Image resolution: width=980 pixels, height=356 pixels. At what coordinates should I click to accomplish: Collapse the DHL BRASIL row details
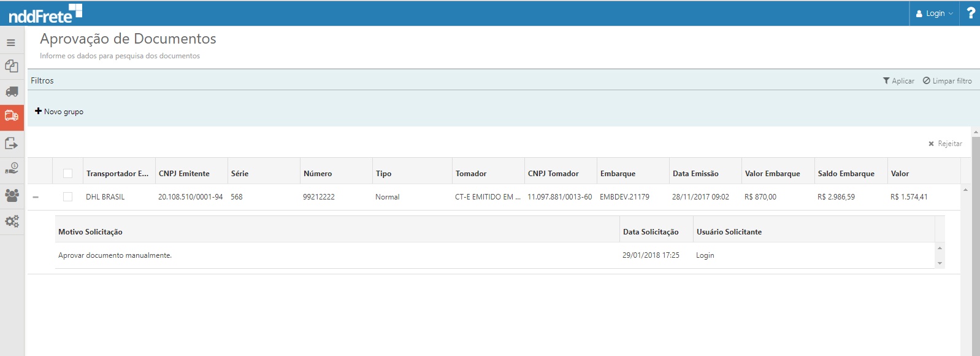coord(36,197)
